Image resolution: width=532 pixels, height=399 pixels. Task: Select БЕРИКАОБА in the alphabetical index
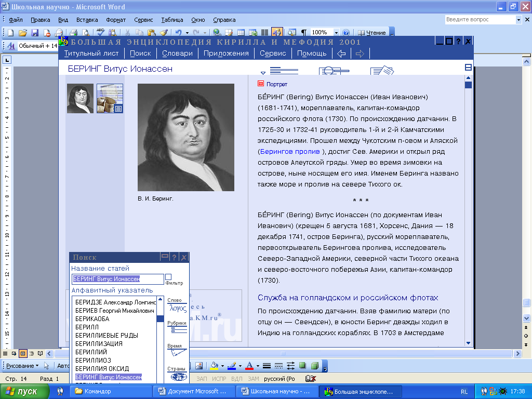coord(92,318)
